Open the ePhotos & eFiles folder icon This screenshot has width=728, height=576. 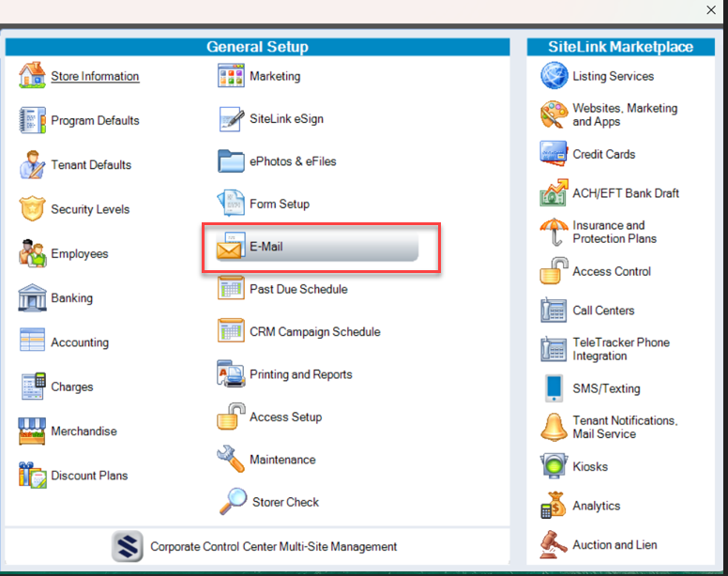click(231, 161)
